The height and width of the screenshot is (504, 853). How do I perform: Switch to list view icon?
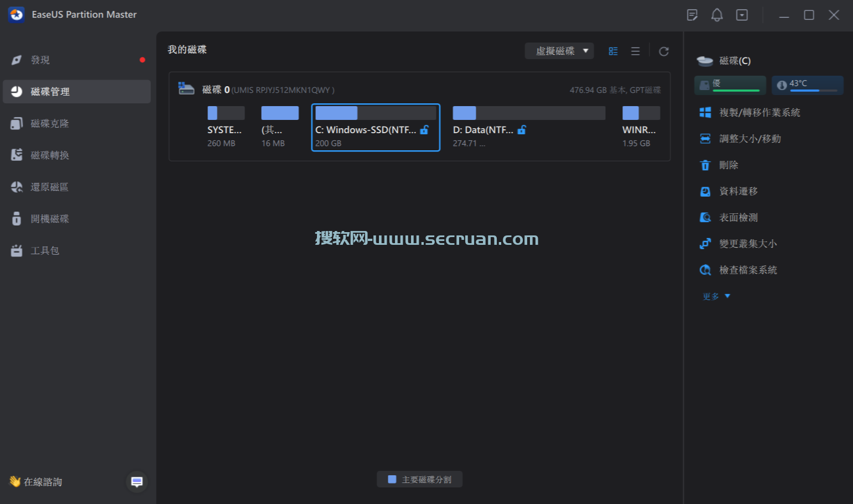pos(635,51)
